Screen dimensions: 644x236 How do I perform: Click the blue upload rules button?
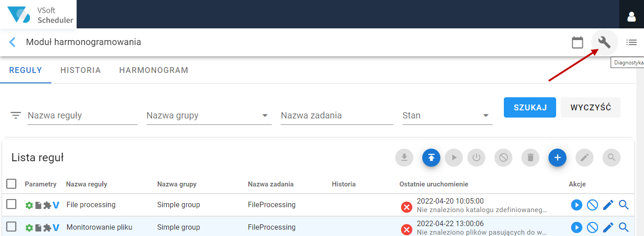click(x=431, y=158)
